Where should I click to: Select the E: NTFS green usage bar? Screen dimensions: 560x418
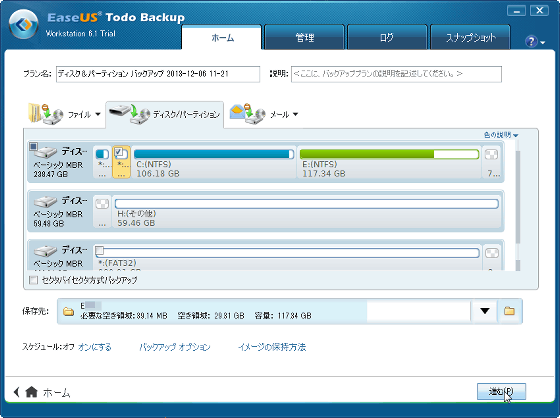pos(389,154)
